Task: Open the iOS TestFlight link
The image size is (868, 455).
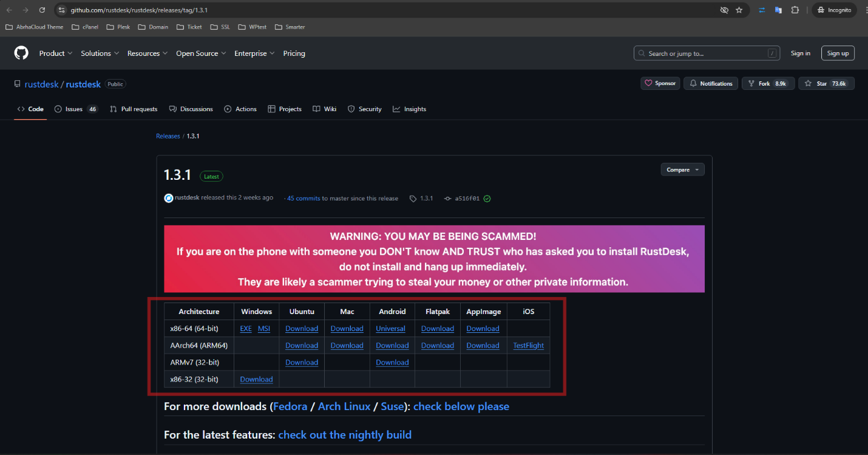Action: pos(528,346)
